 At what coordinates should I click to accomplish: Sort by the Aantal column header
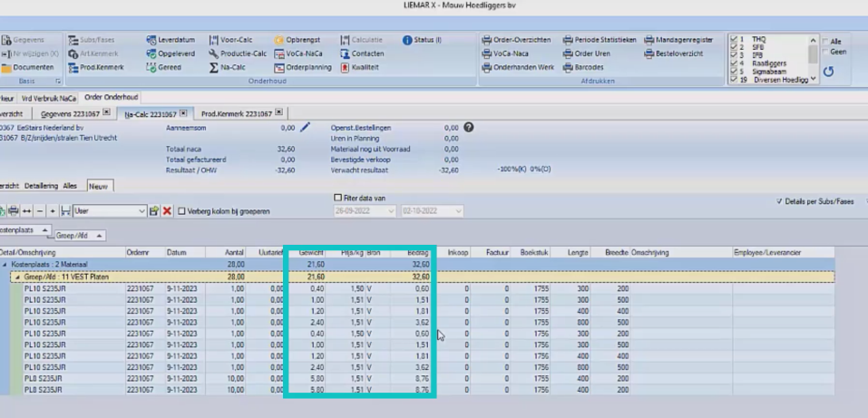(225, 252)
